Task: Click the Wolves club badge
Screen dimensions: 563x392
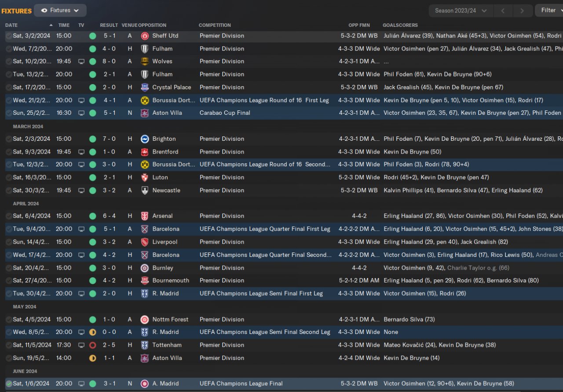Action: [145, 62]
